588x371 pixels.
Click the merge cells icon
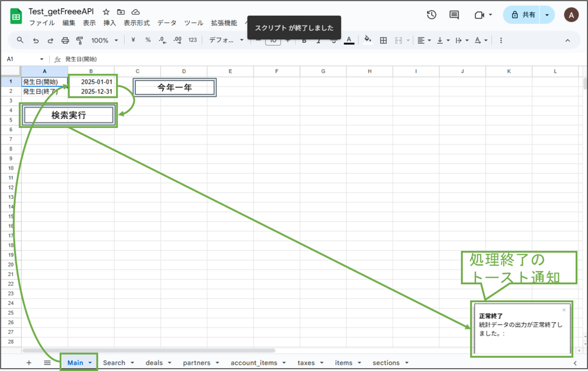tap(398, 40)
